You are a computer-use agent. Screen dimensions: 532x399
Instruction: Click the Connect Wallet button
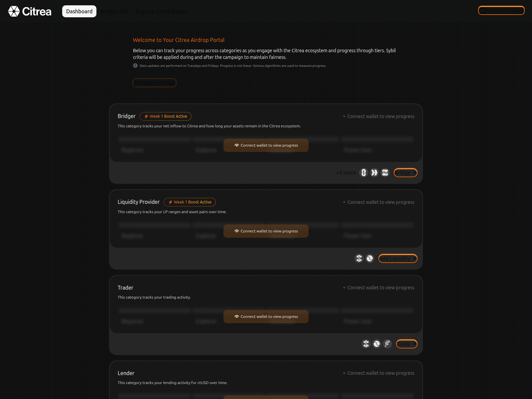(501, 10)
